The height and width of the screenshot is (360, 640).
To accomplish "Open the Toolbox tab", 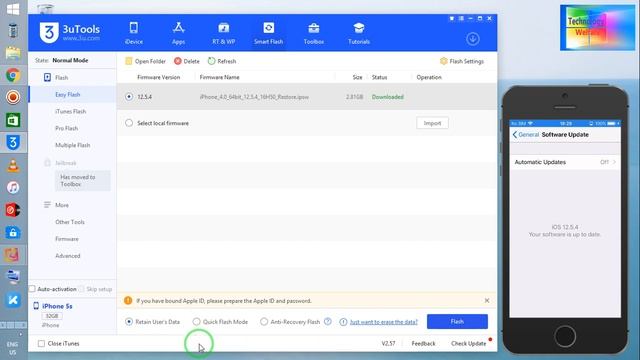I will pyautogui.click(x=313, y=33).
